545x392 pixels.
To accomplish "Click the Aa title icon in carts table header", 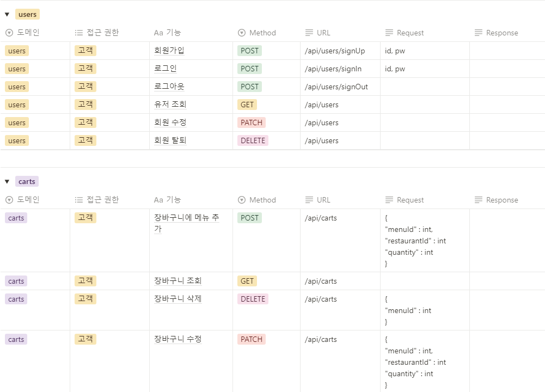I will 158,200.
